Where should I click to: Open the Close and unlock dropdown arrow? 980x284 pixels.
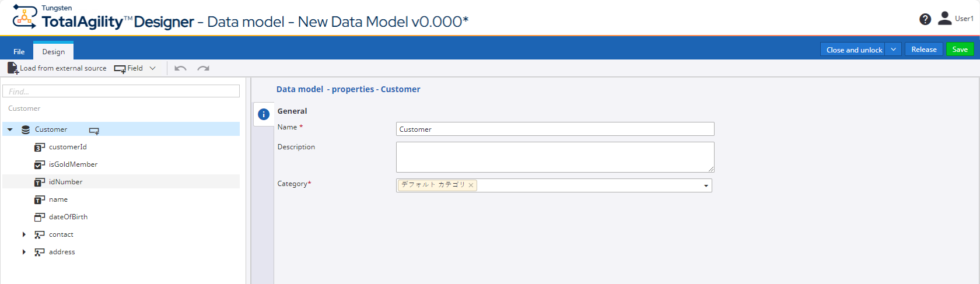[893, 50]
